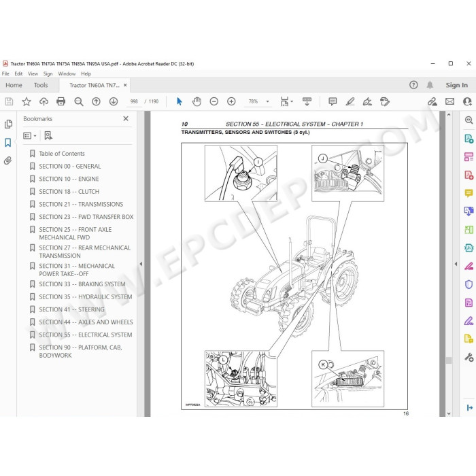Open the sign document pen tool
This screenshot has height=476, width=476.
tap(367, 101)
